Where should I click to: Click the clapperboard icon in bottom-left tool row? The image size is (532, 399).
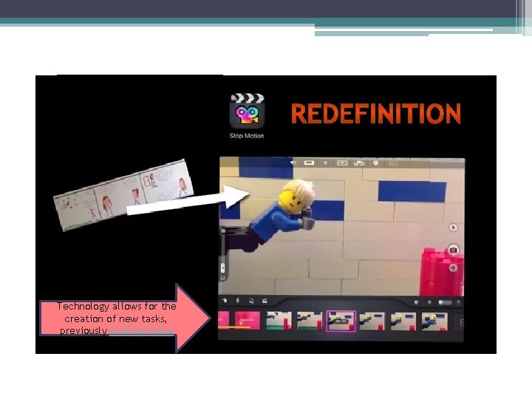(x=265, y=301)
